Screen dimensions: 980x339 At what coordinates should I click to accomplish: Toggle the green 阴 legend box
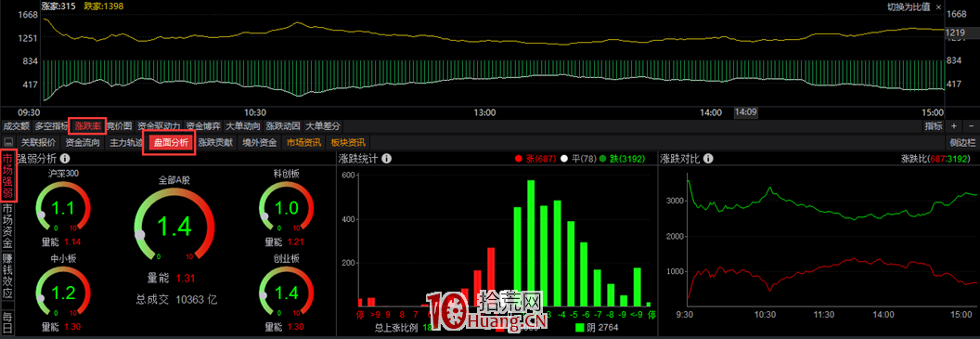point(579,327)
